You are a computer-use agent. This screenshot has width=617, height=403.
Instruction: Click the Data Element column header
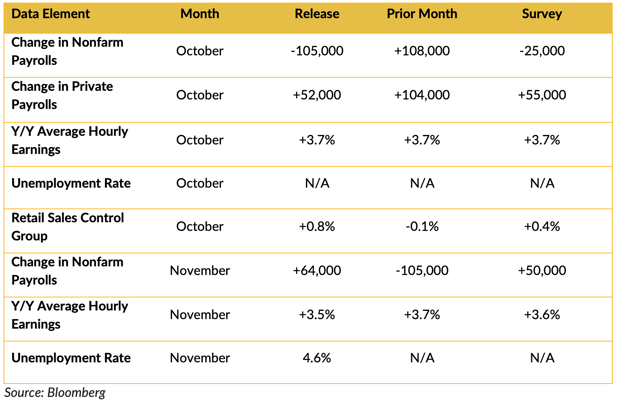[50, 14]
